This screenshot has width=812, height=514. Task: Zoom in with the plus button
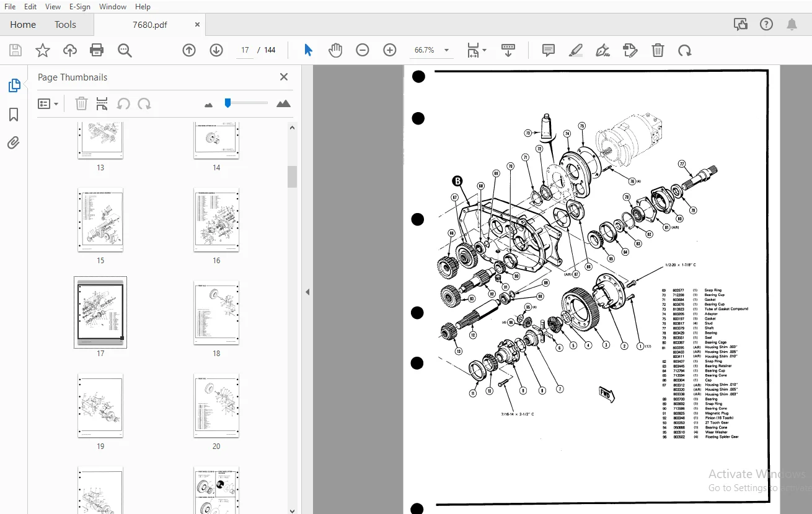point(390,50)
